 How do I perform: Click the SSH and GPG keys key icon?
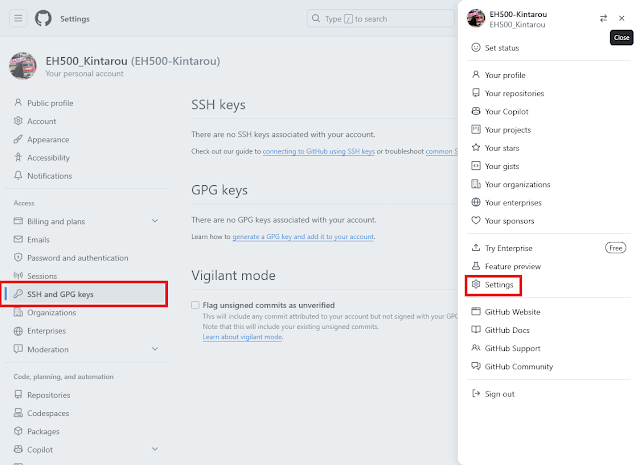18,294
